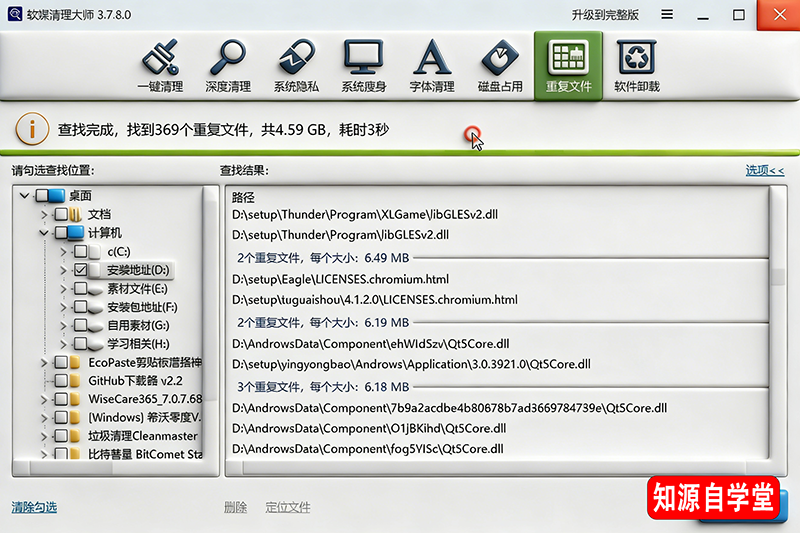Select tuguaishou LICENSES.chromium.html row

pos(374,300)
